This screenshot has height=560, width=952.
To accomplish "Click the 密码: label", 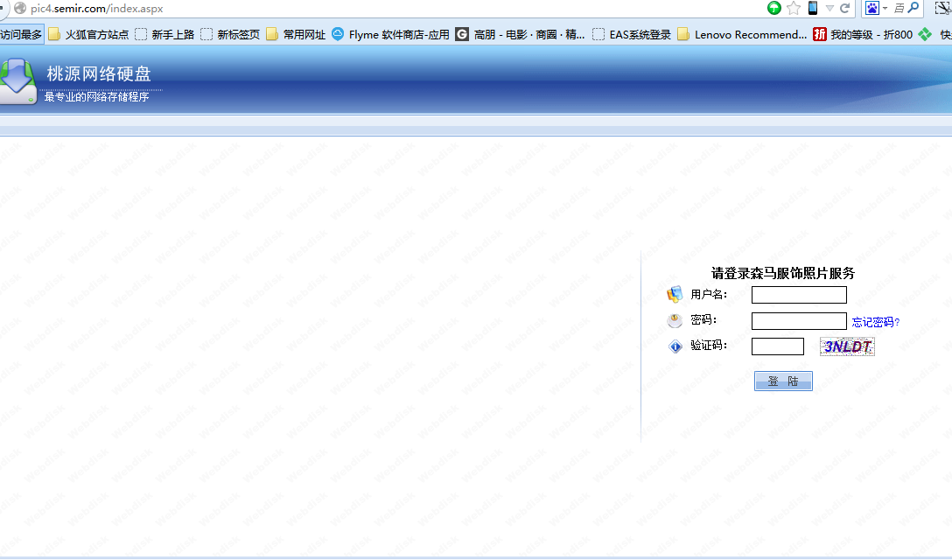I will tap(703, 320).
